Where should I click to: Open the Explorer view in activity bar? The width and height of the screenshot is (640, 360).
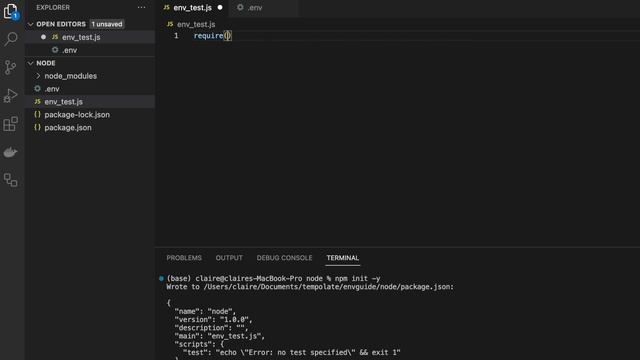coord(11,11)
